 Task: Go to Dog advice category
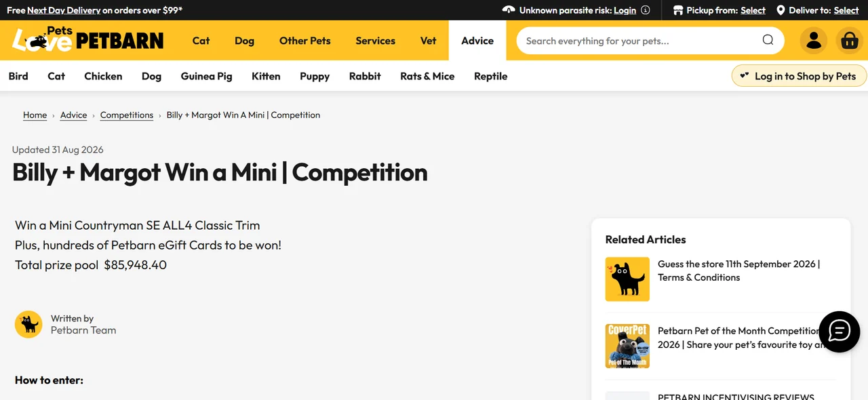click(x=151, y=76)
